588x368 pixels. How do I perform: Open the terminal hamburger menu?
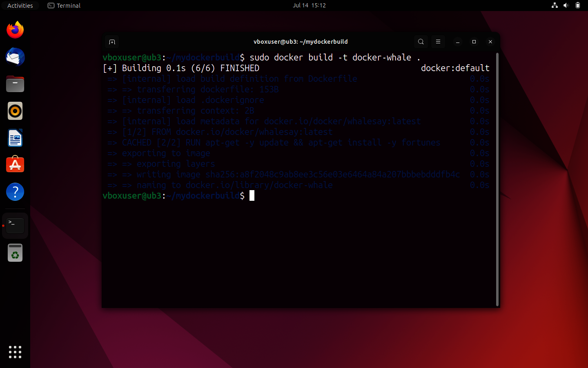click(438, 42)
